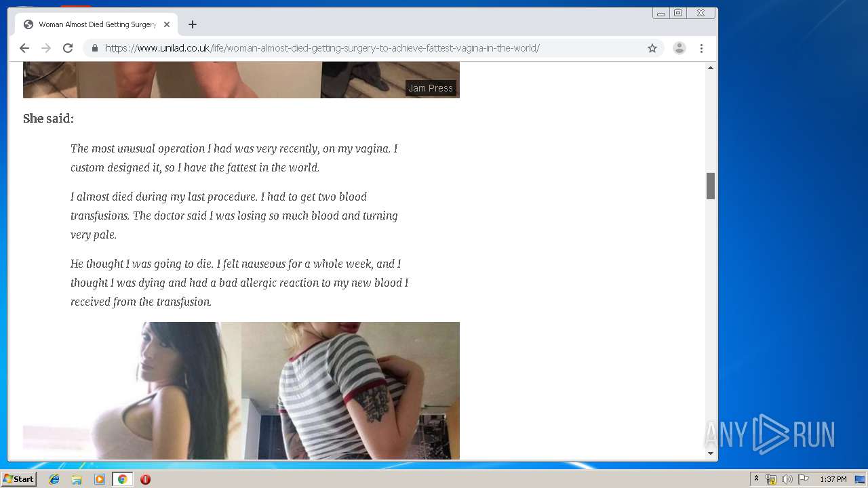Reload the current page
The height and width of the screenshot is (488, 868).
click(68, 48)
